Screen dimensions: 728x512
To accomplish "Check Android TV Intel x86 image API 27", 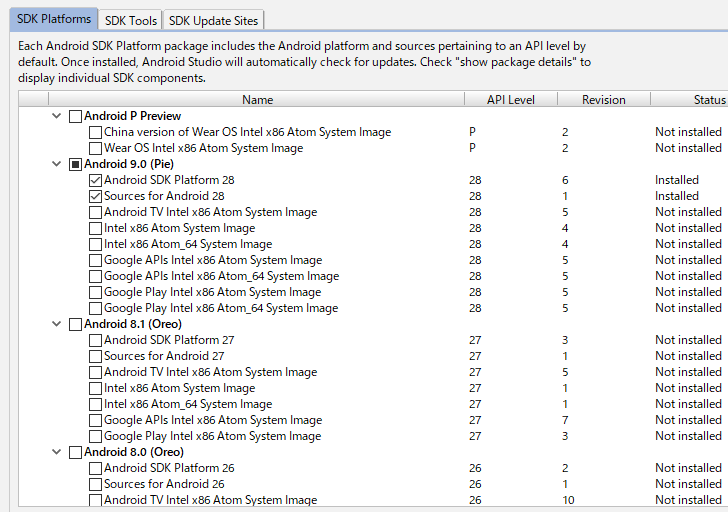I will pos(95,372).
